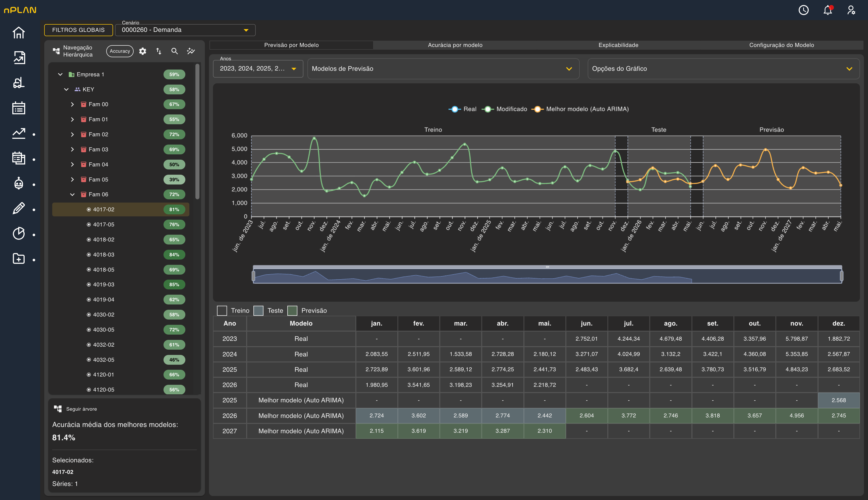Switch to Explicabilidade tab
Screen dimensions: 868x500
click(618, 45)
